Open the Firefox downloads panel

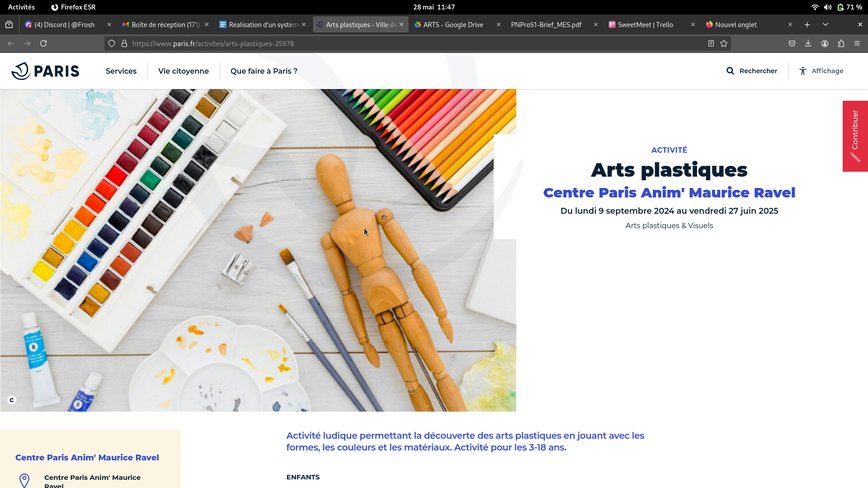tap(808, 43)
